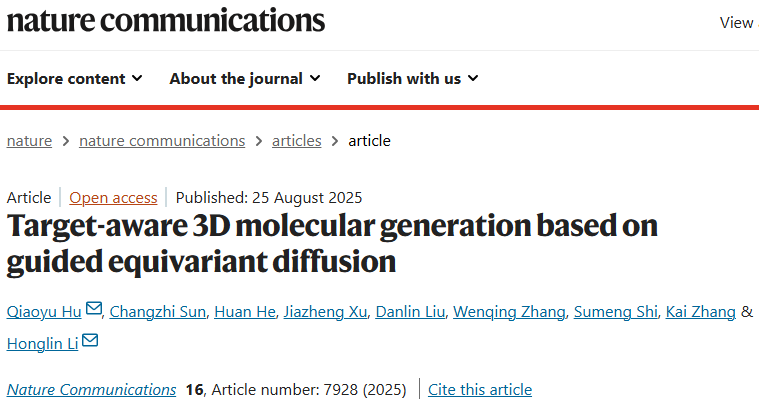Open author Changzhi Sun's profile link
Viewport: 759px width, 412px height.
pyautogui.click(x=158, y=312)
